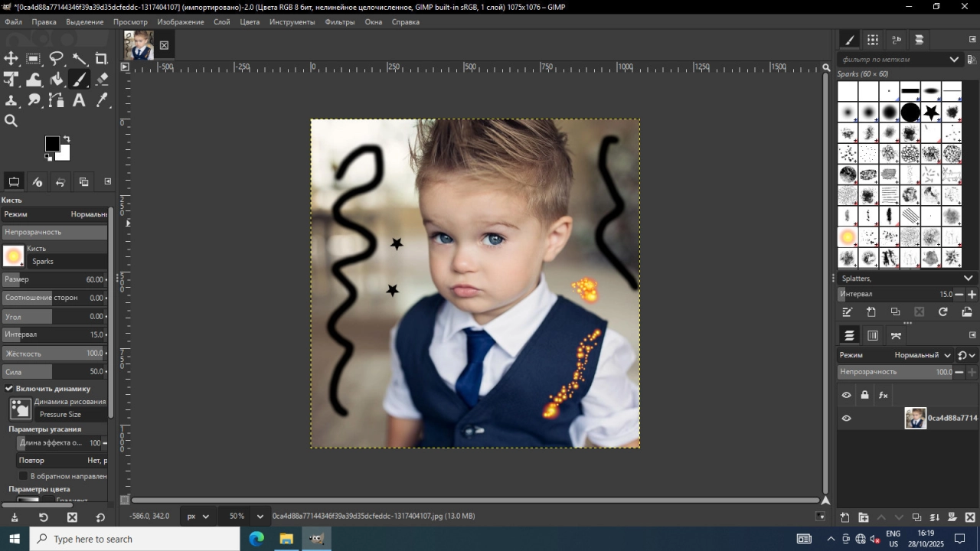Switch to Device Status tab

(38, 181)
